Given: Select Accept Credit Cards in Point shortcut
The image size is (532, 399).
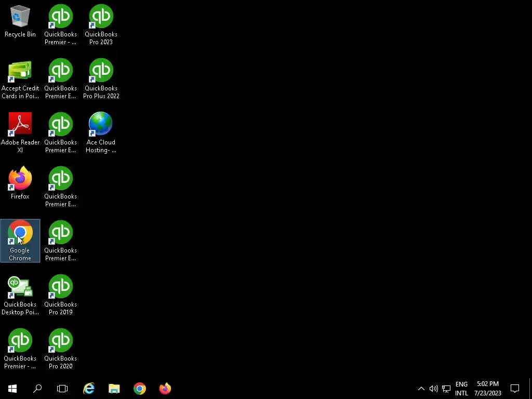Looking at the screenshot, I should (20, 79).
